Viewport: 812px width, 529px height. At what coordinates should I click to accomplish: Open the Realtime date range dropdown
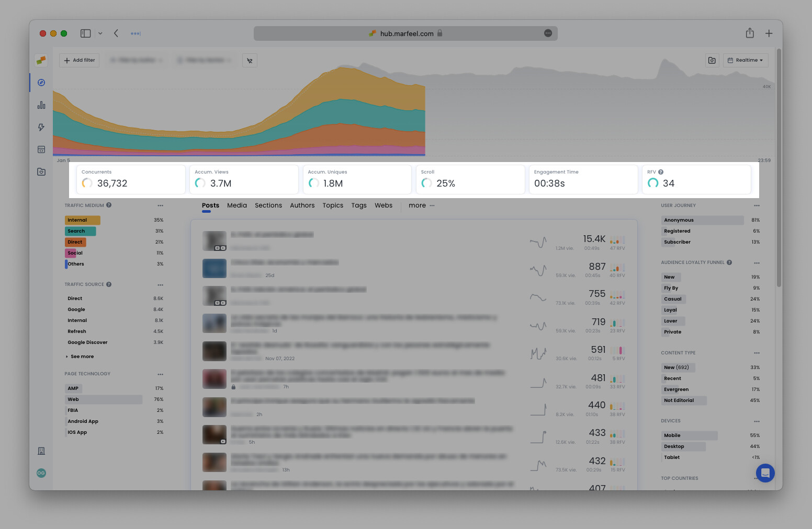coord(746,60)
